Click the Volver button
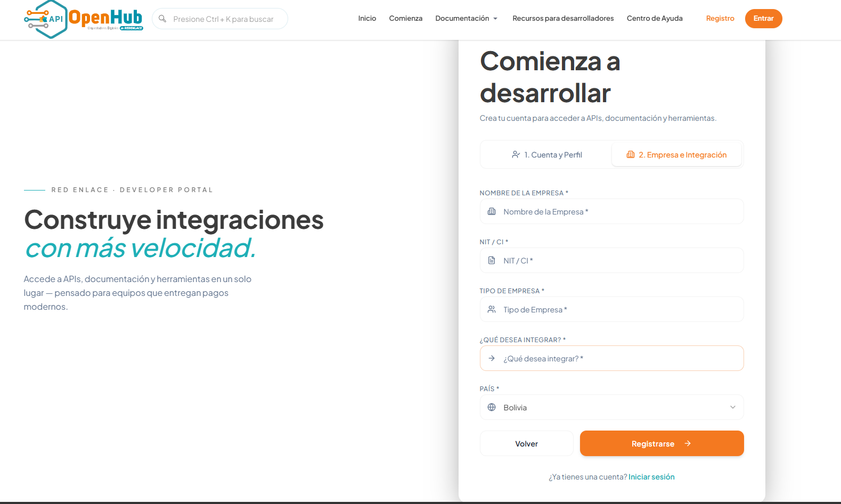This screenshot has height=504, width=841. (x=526, y=443)
